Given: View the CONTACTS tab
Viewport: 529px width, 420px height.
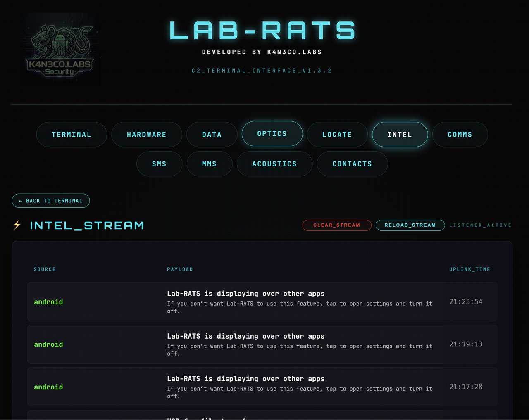Looking at the screenshot, I should coord(352,164).
